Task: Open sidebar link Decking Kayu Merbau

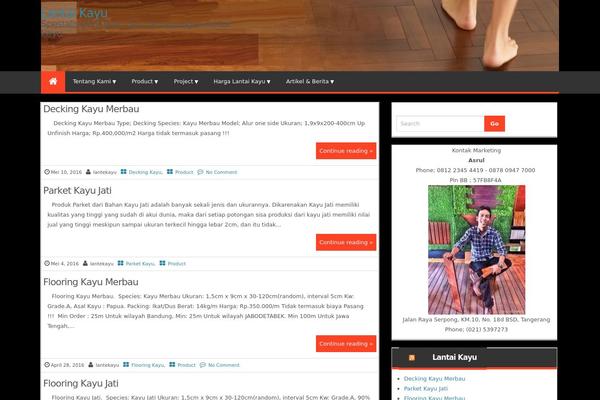Action: click(x=434, y=379)
